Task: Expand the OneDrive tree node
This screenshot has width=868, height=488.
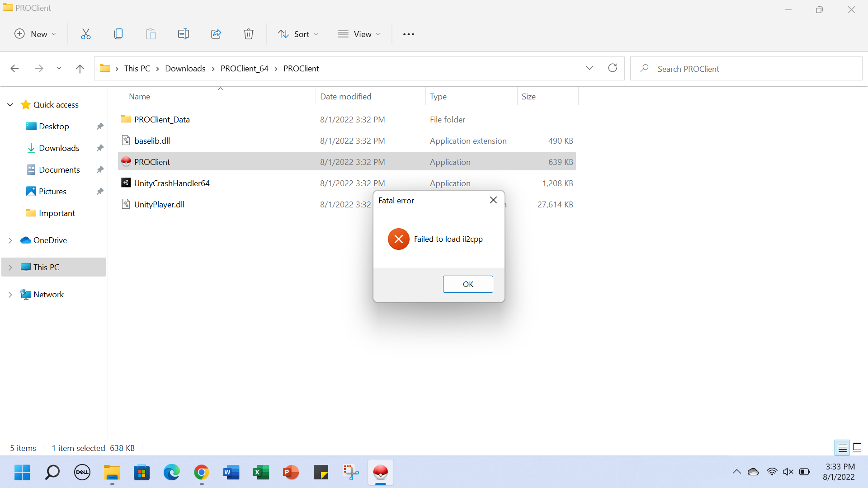Action: (x=10, y=240)
